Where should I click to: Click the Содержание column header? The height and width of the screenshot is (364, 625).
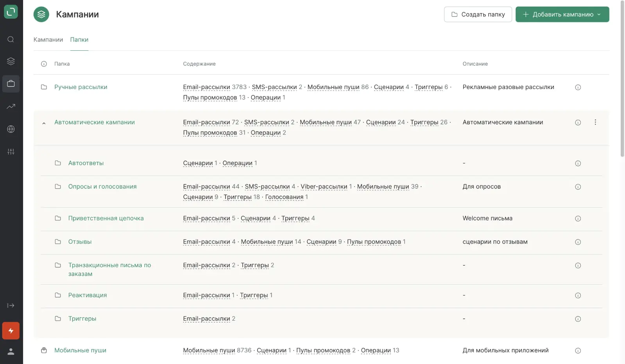199,64
